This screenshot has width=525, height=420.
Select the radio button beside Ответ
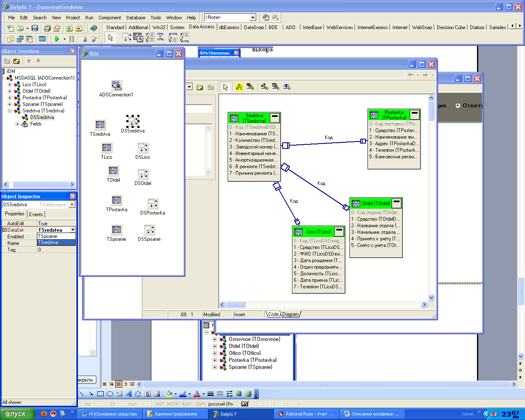[458, 105]
